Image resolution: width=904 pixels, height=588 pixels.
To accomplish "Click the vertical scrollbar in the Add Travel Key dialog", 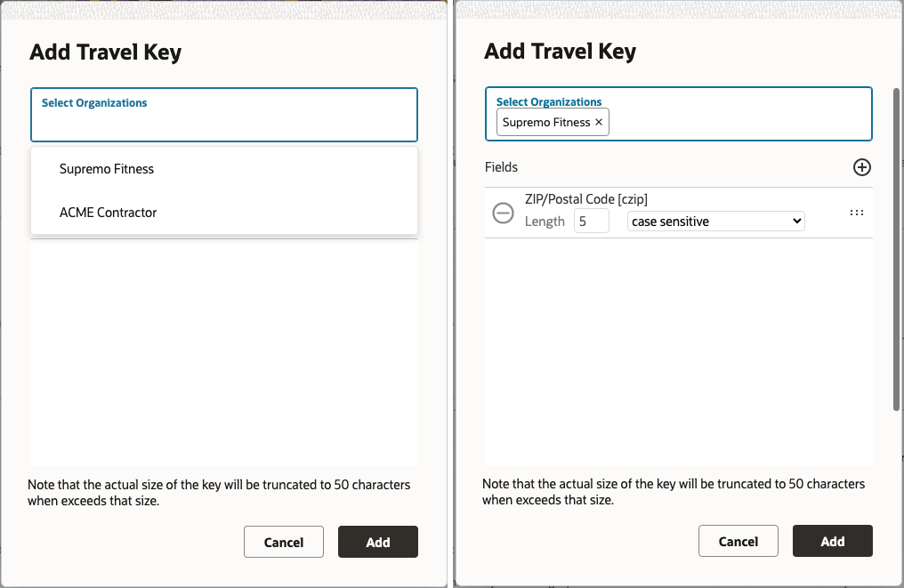I will [x=895, y=249].
